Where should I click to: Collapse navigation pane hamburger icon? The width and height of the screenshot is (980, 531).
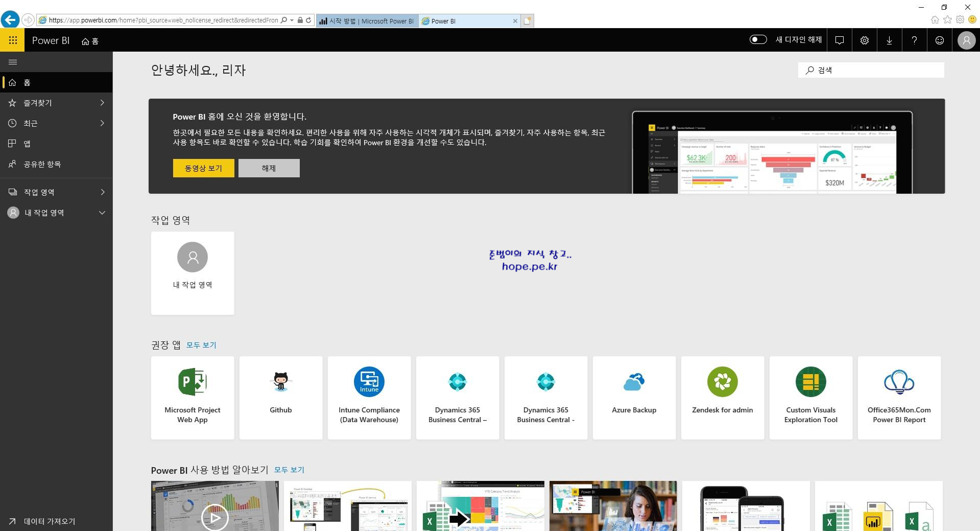pyautogui.click(x=13, y=62)
